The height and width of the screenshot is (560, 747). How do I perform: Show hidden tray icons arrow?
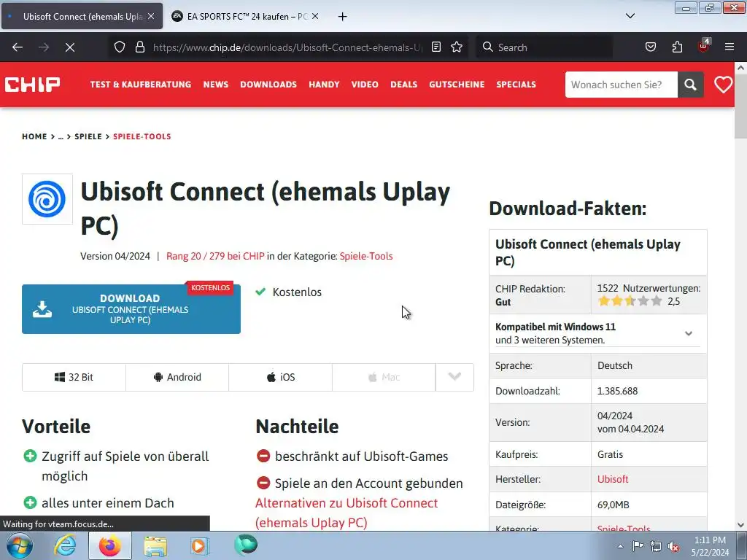pyautogui.click(x=620, y=546)
